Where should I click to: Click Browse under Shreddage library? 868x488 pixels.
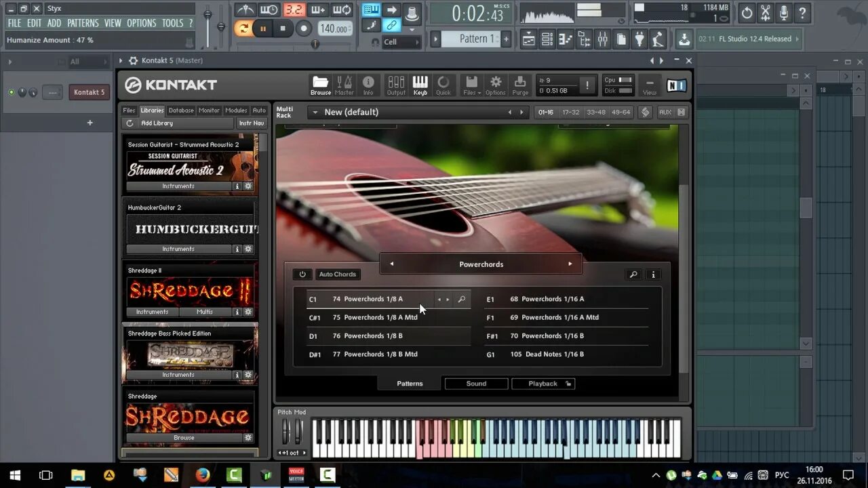(184, 438)
